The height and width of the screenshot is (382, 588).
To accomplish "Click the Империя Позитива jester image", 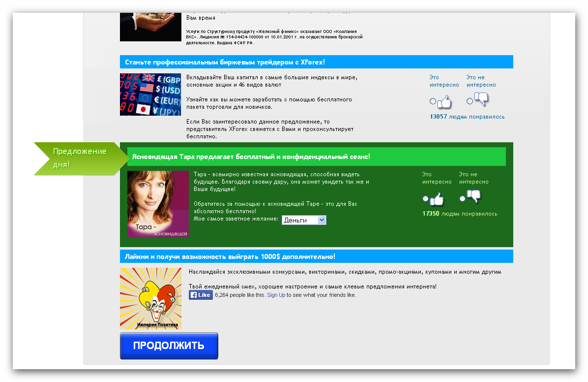I will pyautogui.click(x=151, y=299).
